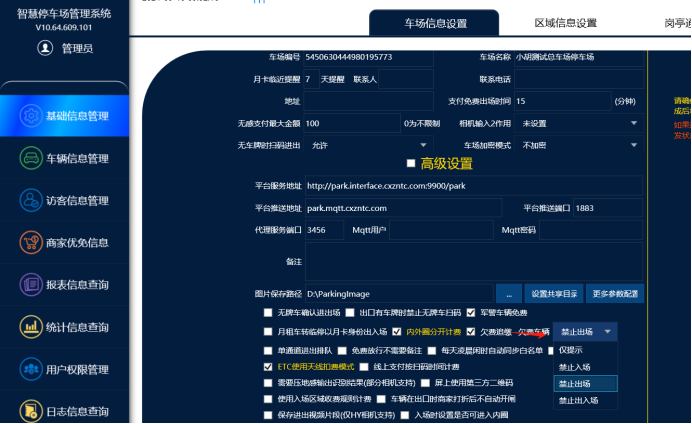Focus 无感支付最大金额 field
This screenshot has width=692, height=424.
[x=352, y=124]
